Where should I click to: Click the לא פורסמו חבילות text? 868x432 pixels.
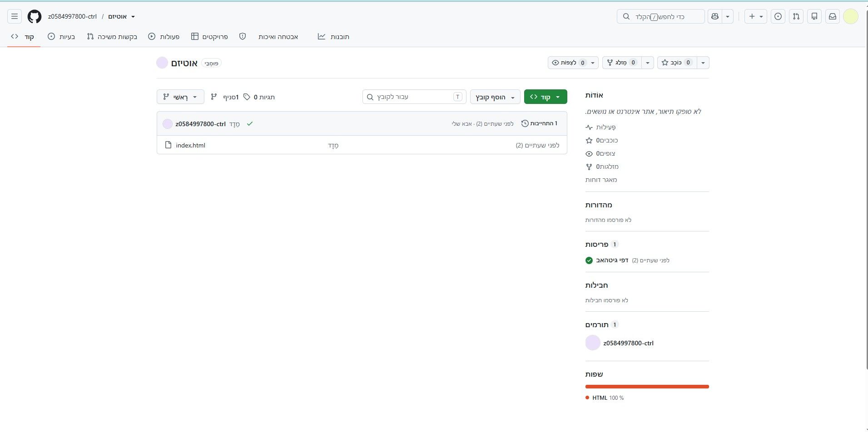[x=607, y=300]
